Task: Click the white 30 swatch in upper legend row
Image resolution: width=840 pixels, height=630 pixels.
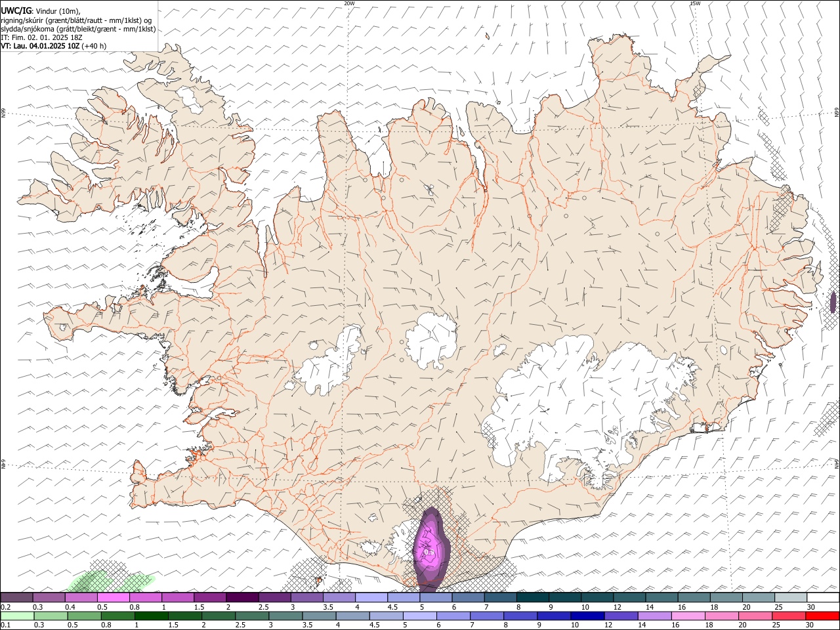Action: click(824, 597)
